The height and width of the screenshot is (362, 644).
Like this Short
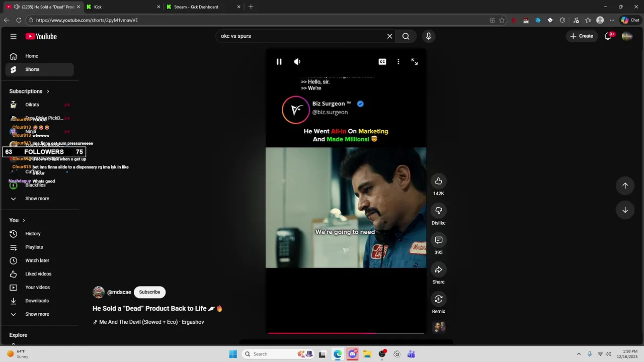tap(439, 181)
